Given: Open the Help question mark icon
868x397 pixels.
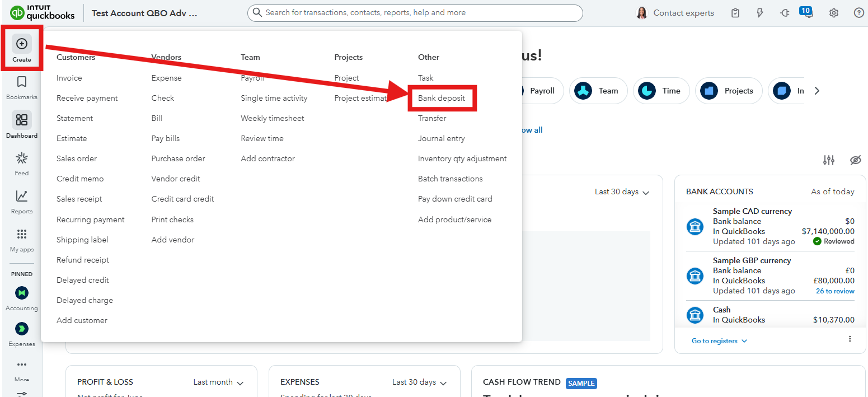Looking at the screenshot, I should (x=859, y=13).
